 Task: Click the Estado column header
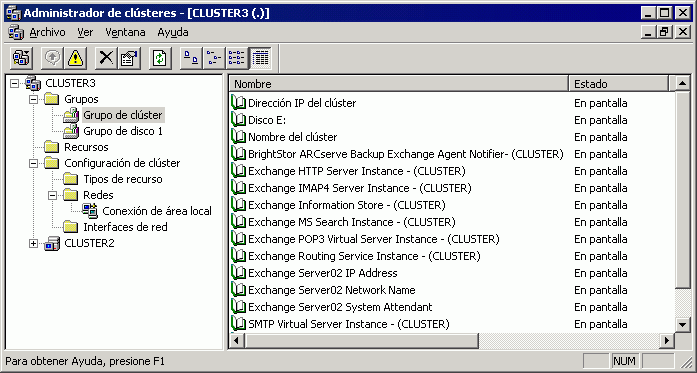coord(618,84)
